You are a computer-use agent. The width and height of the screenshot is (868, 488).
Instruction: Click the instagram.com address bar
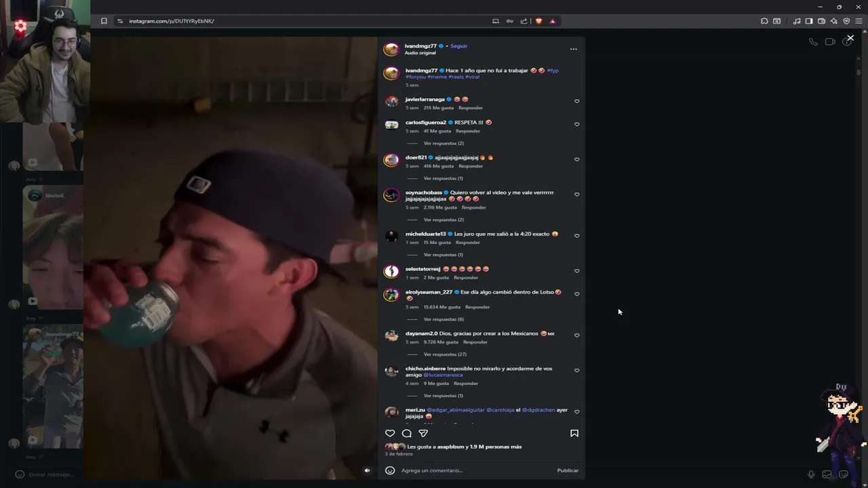[x=305, y=21]
